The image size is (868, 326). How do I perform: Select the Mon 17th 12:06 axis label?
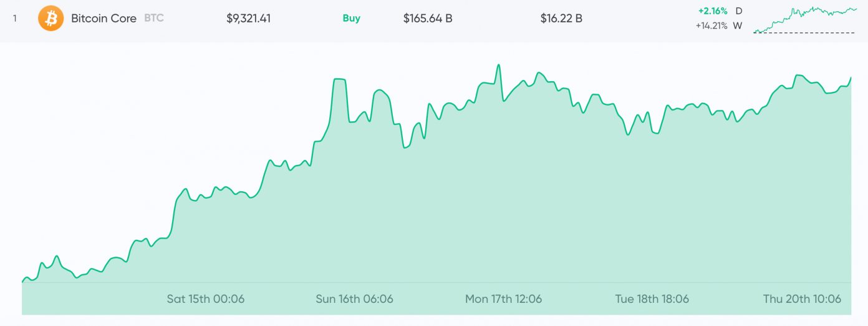tap(503, 299)
